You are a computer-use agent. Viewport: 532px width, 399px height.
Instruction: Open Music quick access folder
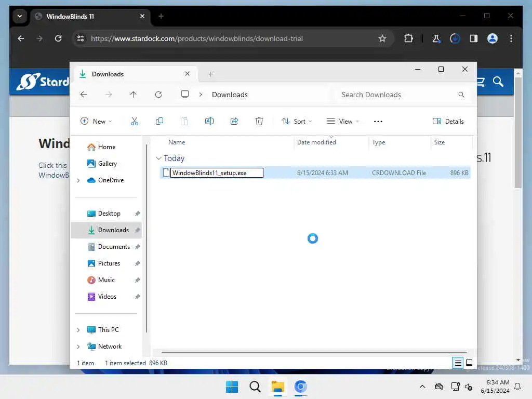(x=106, y=280)
